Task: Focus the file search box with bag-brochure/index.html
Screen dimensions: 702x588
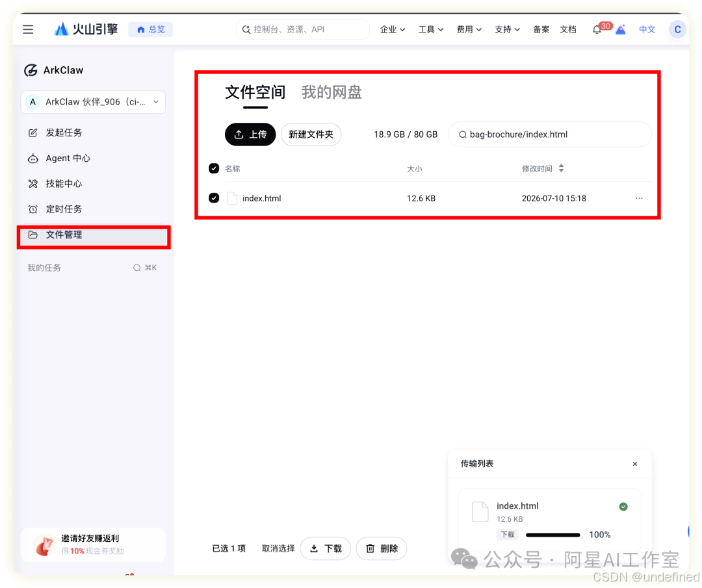Action: (550, 134)
